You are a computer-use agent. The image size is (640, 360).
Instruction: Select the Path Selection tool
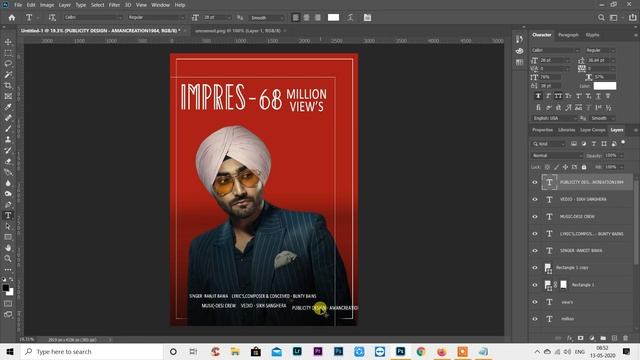click(8, 226)
